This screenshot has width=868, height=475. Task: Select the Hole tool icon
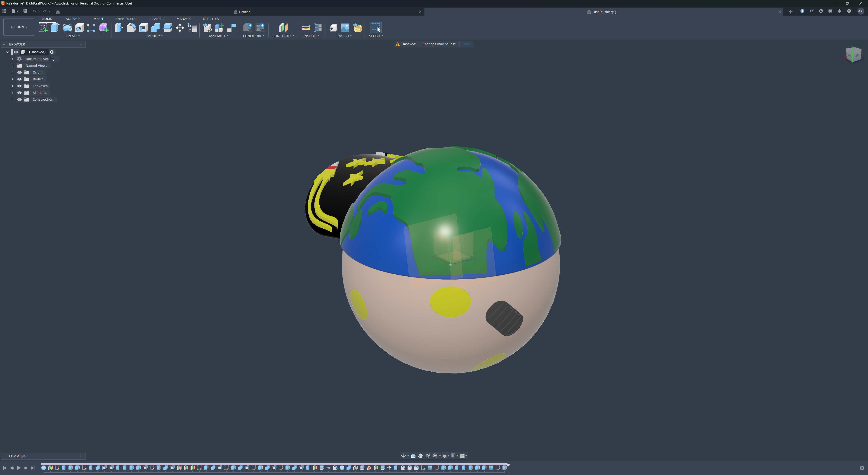click(80, 28)
